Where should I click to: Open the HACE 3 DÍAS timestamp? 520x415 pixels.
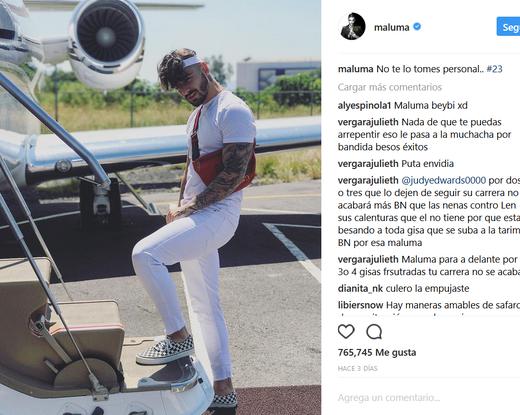tap(357, 368)
